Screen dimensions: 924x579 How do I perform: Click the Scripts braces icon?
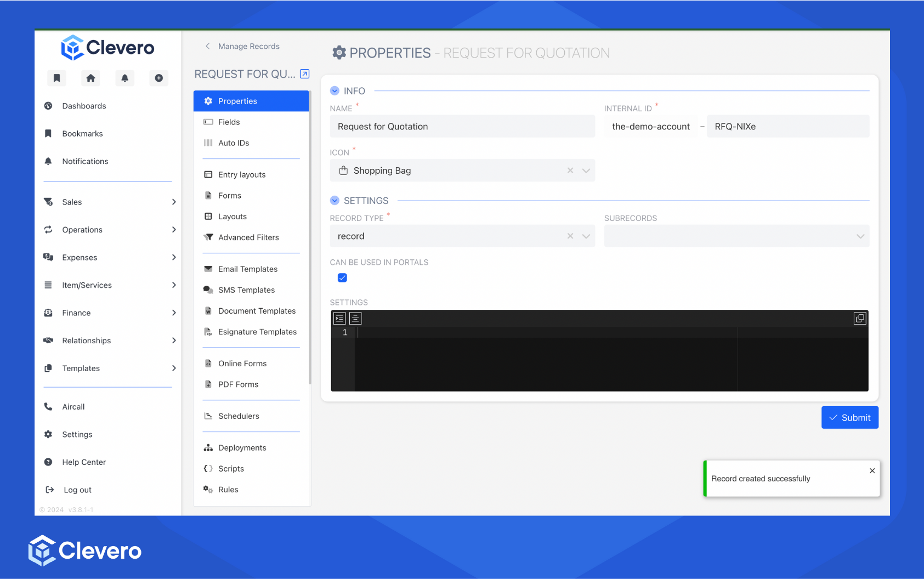208,469
